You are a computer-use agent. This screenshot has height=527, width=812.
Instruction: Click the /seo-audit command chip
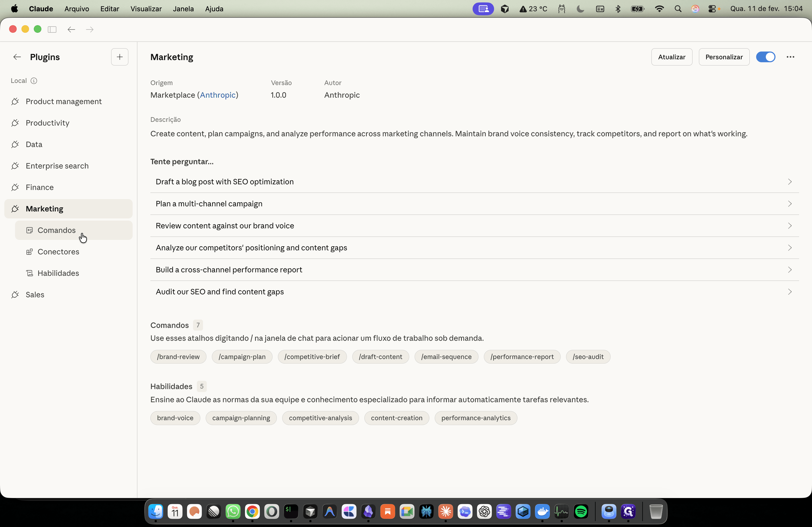click(x=588, y=357)
